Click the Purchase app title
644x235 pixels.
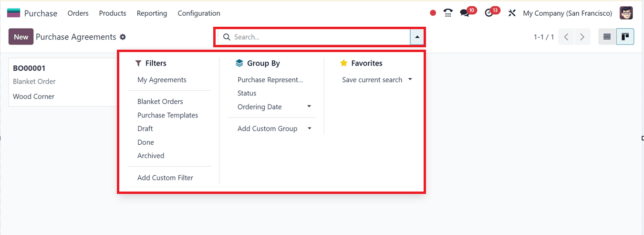click(41, 13)
